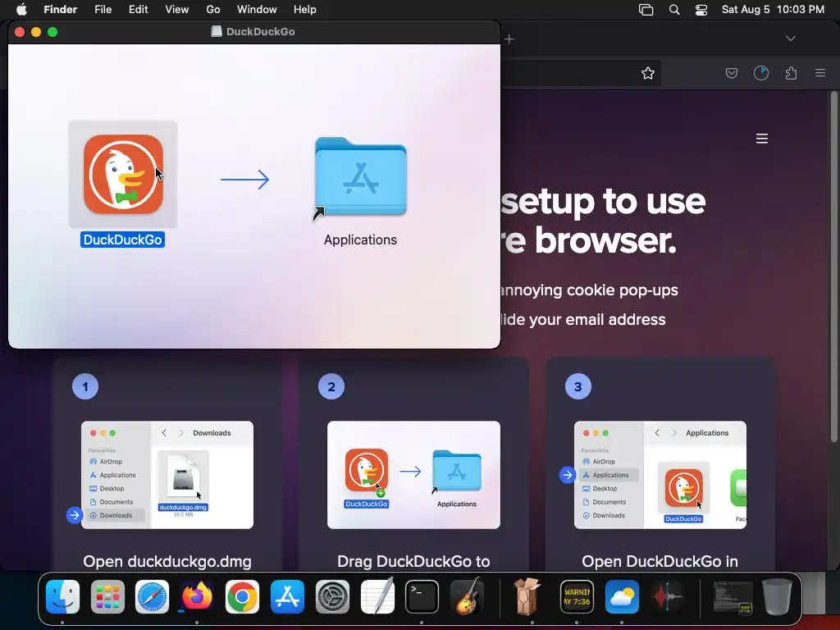
Task: Open the webpage hamburger navigation menu
Action: [762, 139]
